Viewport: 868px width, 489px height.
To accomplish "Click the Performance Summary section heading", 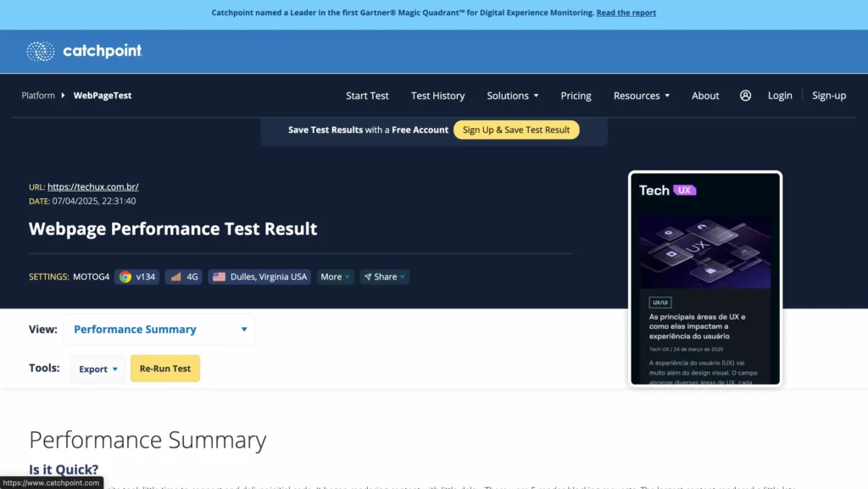I will pyautogui.click(x=147, y=441).
